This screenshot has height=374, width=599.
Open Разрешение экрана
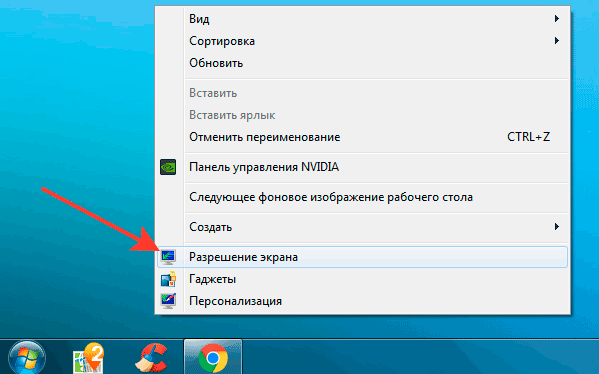click(x=362, y=257)
